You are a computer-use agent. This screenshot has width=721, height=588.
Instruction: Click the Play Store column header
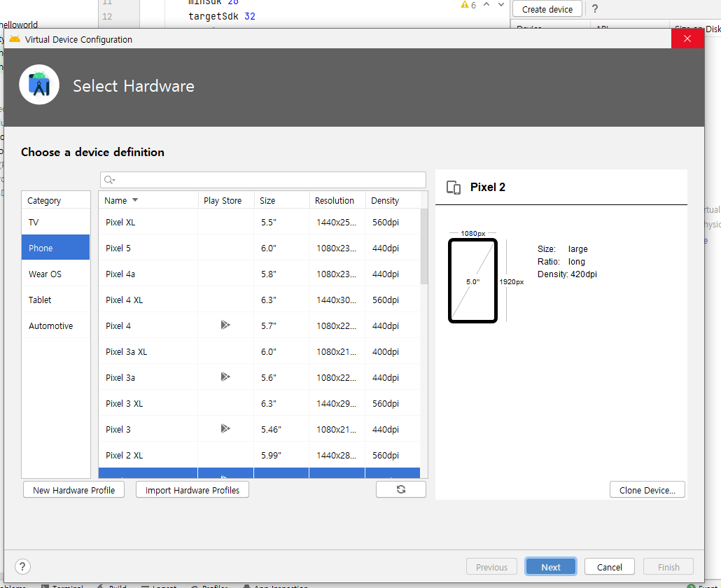(x=226, y=200)
